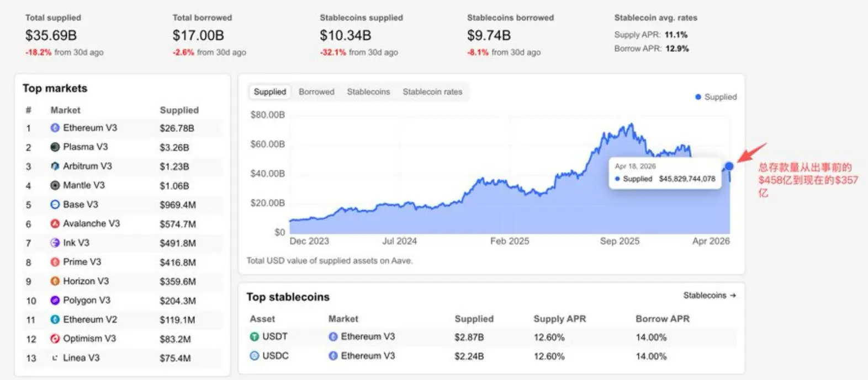868x380 pixels.
Task: Click the Polygon V3 logo icon
Action: (x=55, y=301)
